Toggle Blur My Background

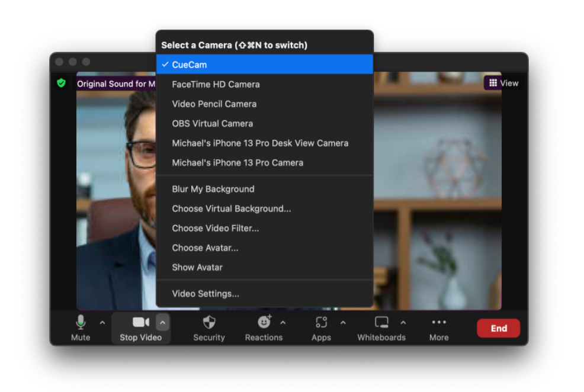click(264, 189)
